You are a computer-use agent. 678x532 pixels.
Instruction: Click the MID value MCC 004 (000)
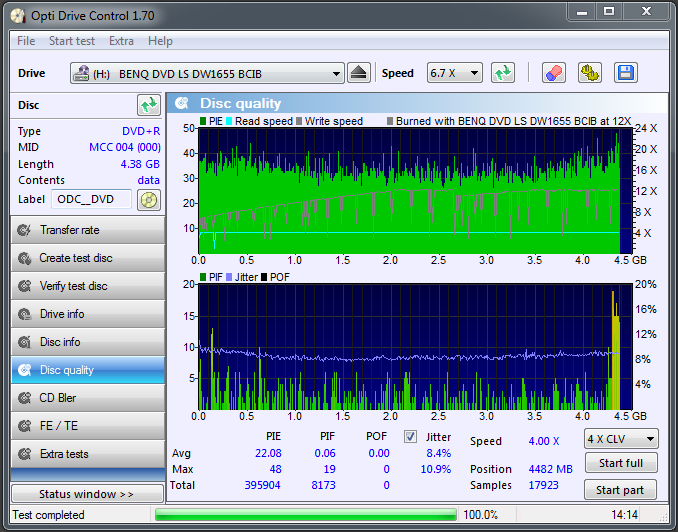tap(125, 147)
